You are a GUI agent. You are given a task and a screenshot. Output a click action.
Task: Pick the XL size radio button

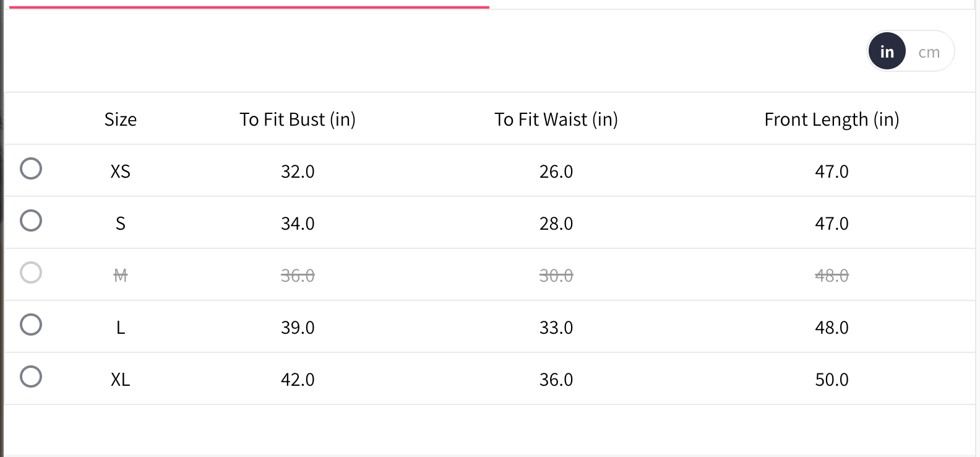31,376
